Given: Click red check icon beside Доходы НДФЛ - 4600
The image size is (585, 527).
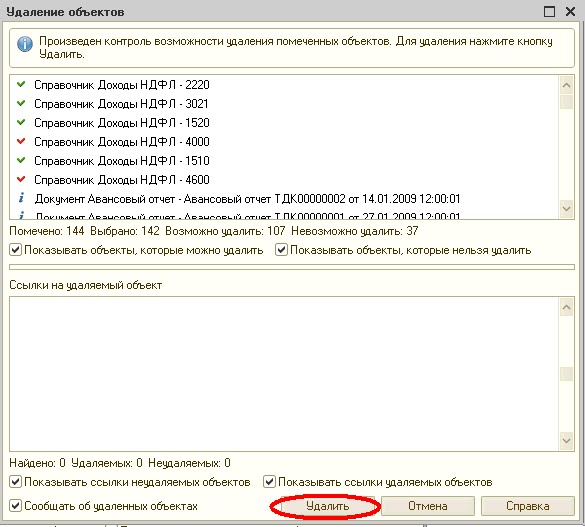Looking at the screenshot, I should pyautogui.click(x=21, y=179).
